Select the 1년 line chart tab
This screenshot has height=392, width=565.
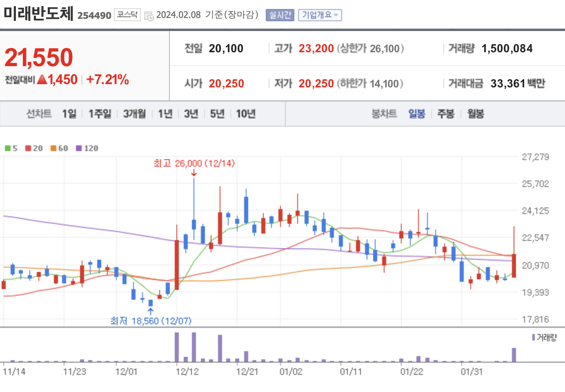(x=165, y=114)
